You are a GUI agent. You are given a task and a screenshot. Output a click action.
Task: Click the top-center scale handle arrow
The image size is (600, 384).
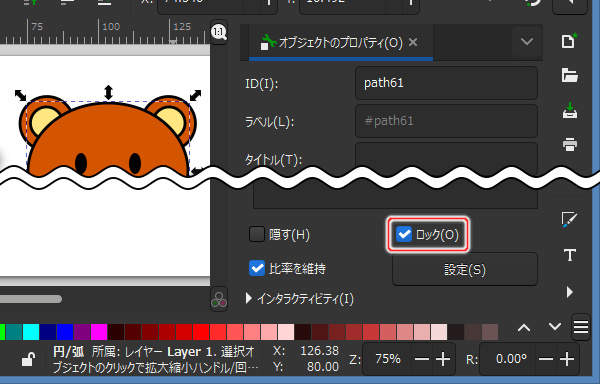coord(108,93)
